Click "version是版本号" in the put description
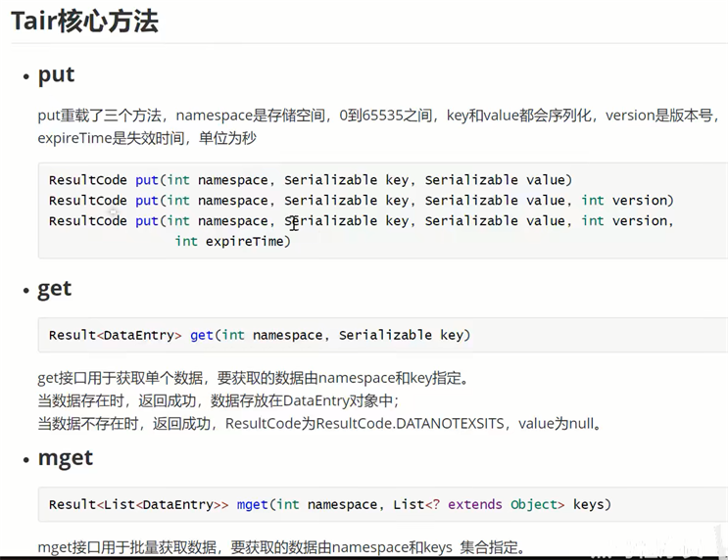 658,116
